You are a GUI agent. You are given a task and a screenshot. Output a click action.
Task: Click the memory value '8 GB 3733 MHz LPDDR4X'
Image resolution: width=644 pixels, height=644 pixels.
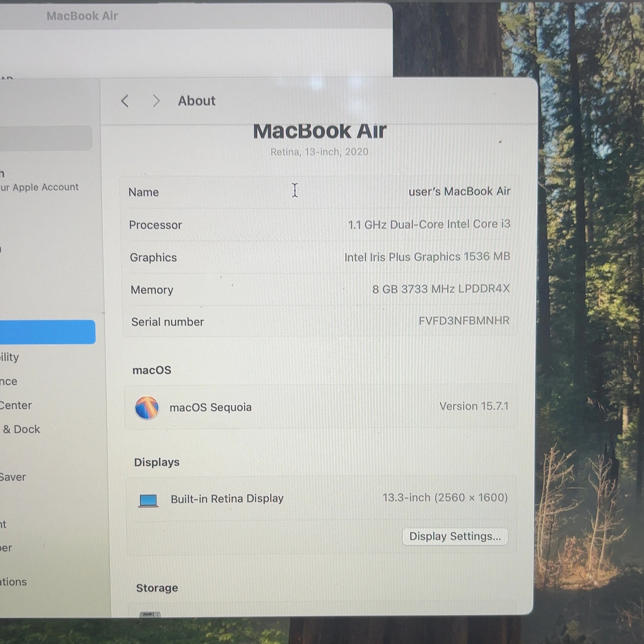(441, 289)
